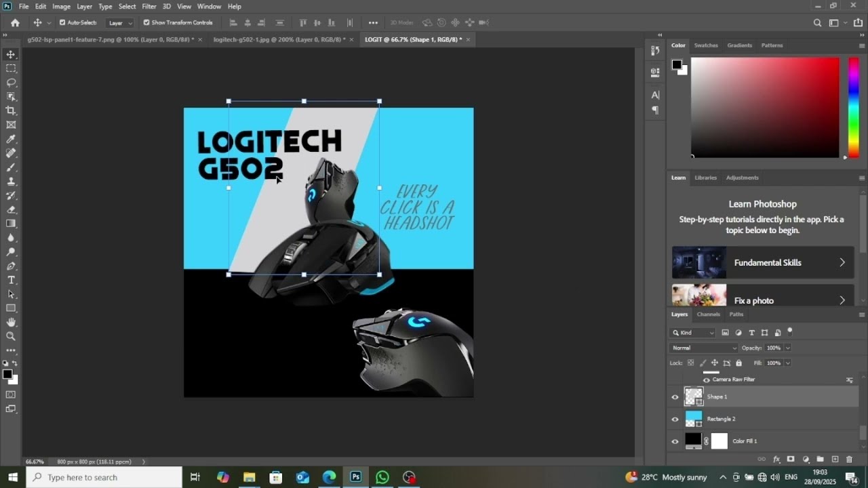Image resolution: width=868 pixels, height=488 pixels.
Task: Open the Auto-Select Layer dropdown
Action: pos(121,22)
